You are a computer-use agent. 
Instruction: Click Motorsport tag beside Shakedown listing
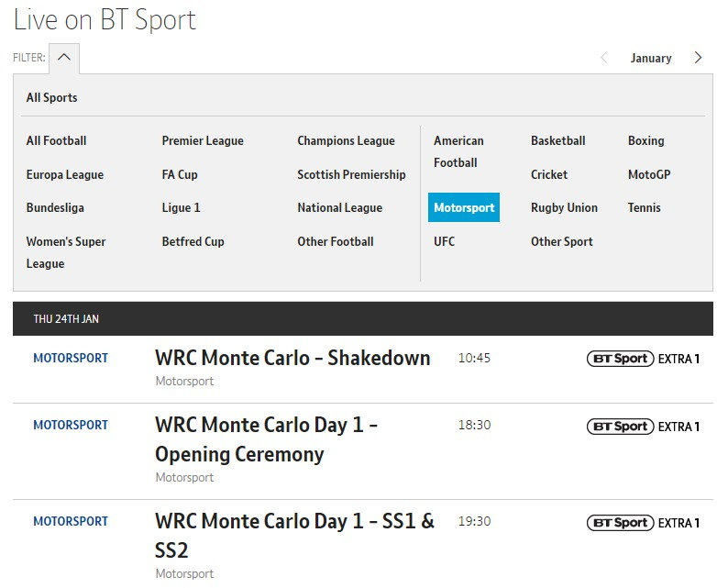coord(71,359)
